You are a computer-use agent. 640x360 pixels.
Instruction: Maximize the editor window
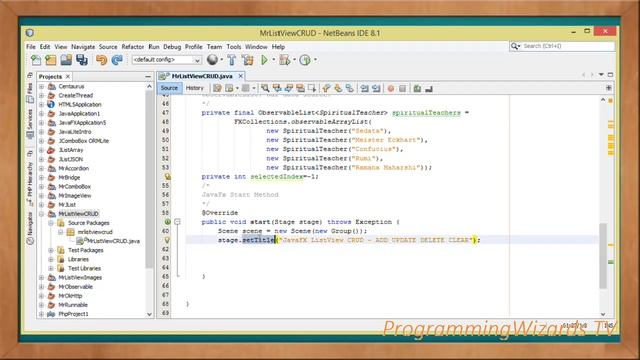(611, 75)
